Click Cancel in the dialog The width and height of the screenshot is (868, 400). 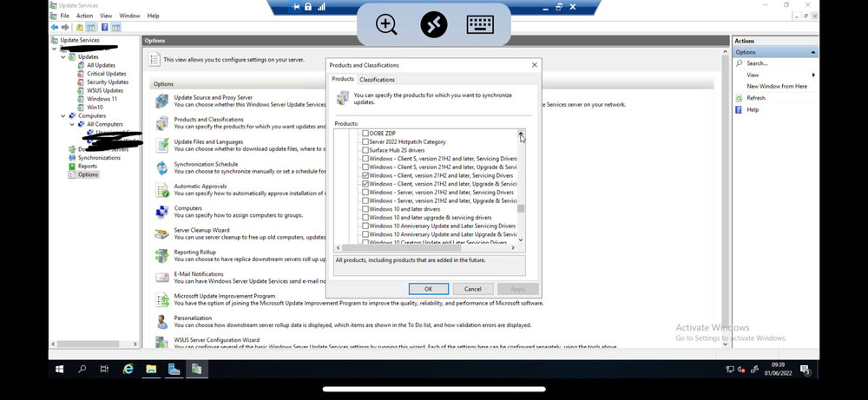click(x=473, y=289)
